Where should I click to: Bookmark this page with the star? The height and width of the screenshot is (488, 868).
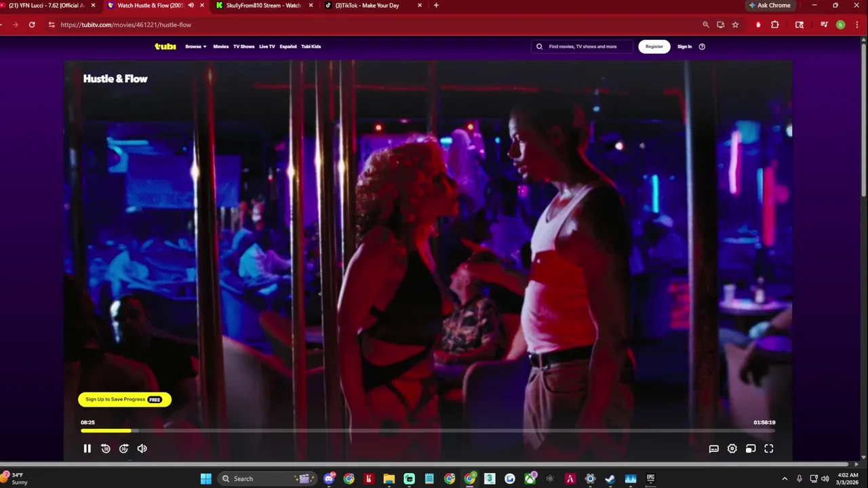click(x=735, y=24)
